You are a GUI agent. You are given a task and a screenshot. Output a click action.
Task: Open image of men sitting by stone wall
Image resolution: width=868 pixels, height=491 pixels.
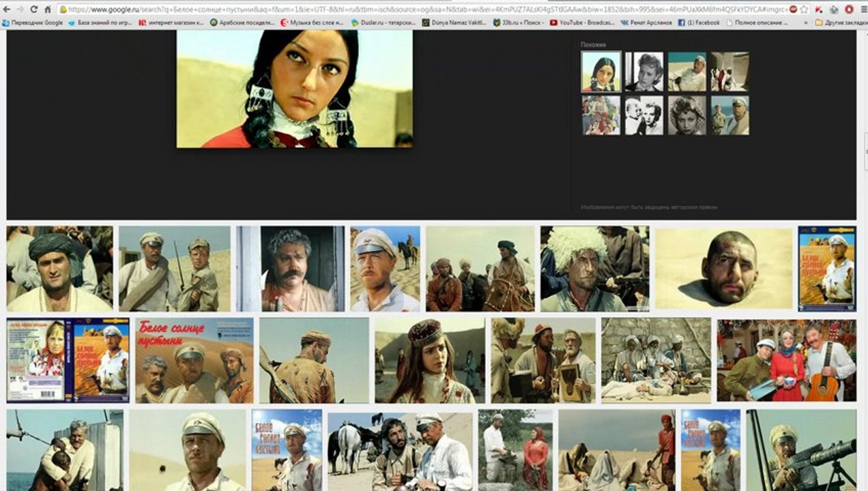656,360
